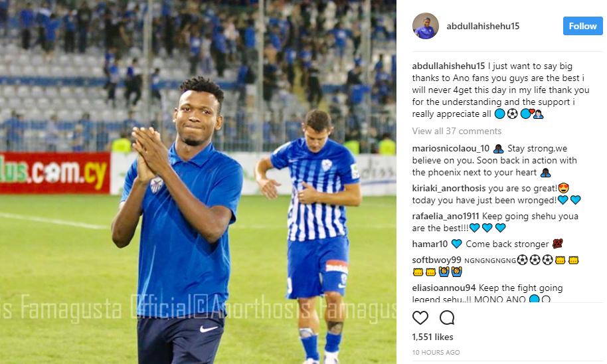Show who liked via 1,551 likes
The image size is (607, 364).
432,337
